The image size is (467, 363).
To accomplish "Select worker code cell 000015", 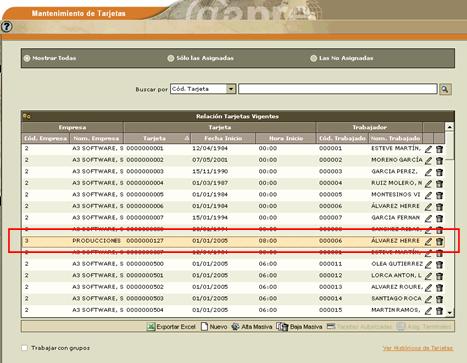I will [330, 310].
